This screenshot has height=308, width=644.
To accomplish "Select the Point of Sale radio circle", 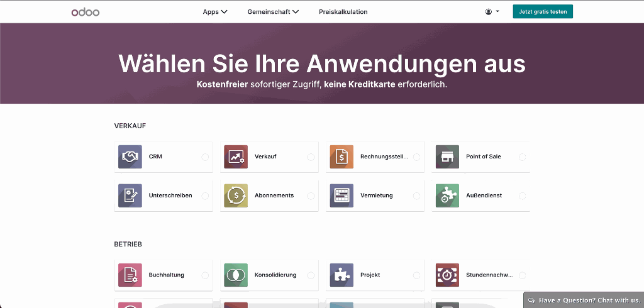I will (523, 157).
